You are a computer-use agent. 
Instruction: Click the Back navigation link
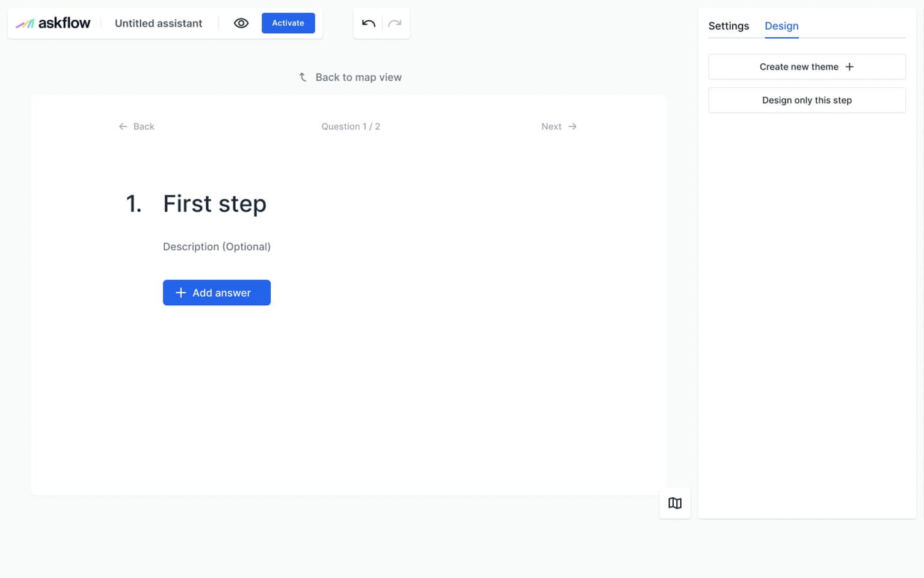point(137,126)
